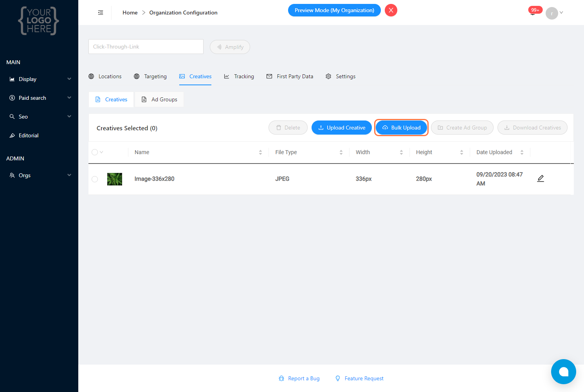Open notifications bell with 99+ badge
584x392 pixels.
point(533,12)
